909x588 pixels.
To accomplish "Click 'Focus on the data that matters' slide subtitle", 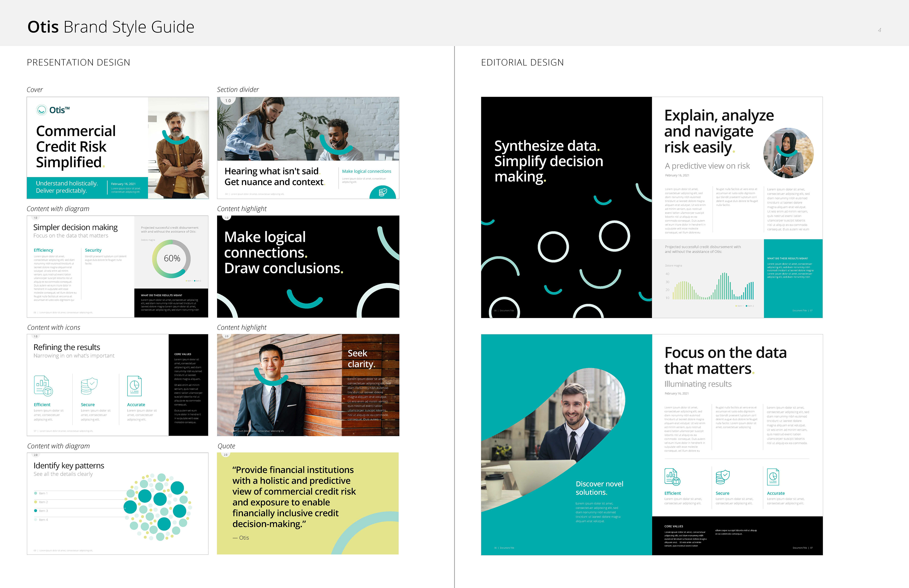I will point(71,236).
